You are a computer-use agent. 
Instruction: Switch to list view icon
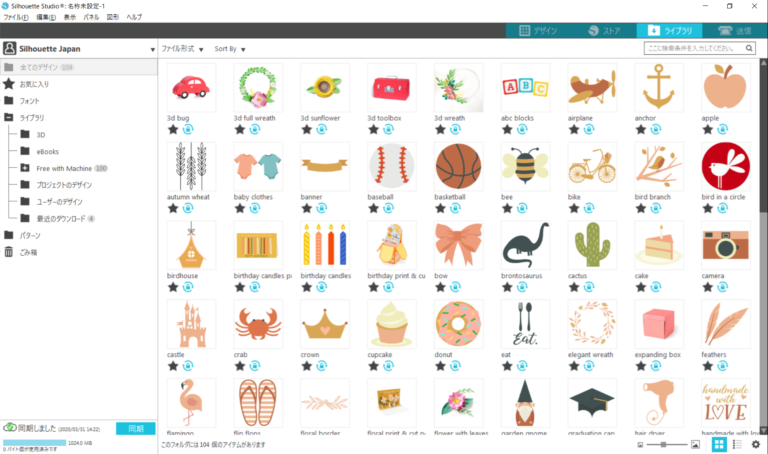737,444
